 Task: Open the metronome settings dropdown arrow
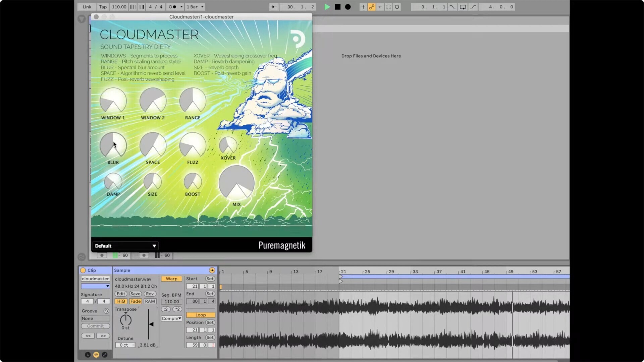(x=181, y=7)
